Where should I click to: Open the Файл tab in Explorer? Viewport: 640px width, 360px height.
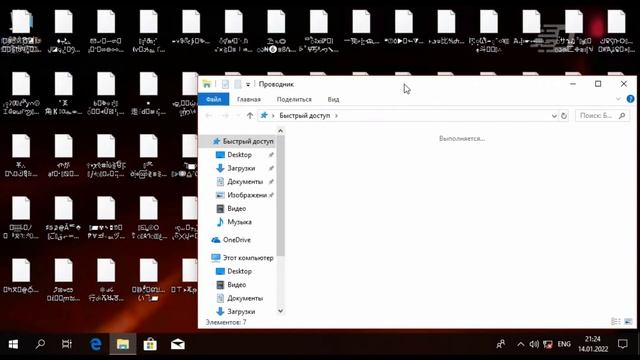click(213, 99)
